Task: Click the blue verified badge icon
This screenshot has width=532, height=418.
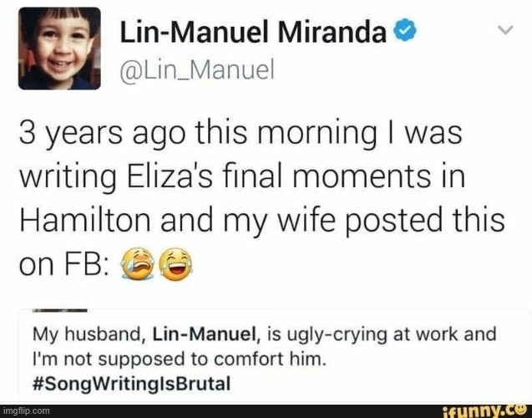Action: click(404, 30)
